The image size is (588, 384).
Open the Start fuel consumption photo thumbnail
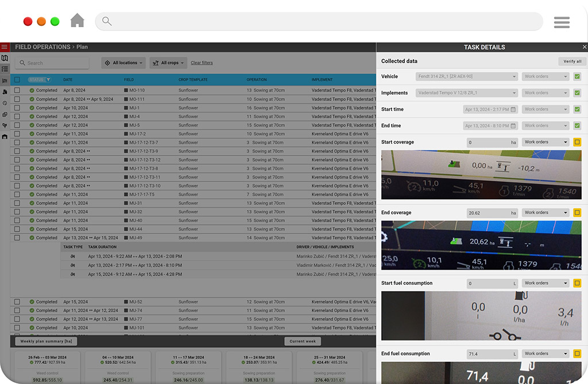coord(482,316)
